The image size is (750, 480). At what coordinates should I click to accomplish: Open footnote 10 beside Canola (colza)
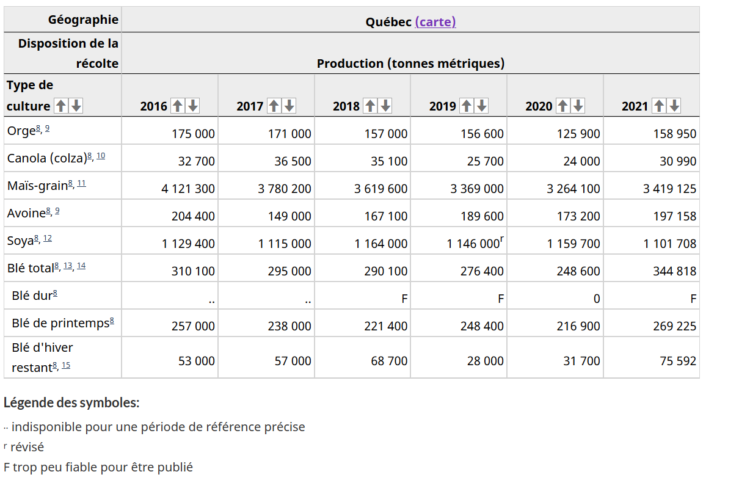coord(100,156)
